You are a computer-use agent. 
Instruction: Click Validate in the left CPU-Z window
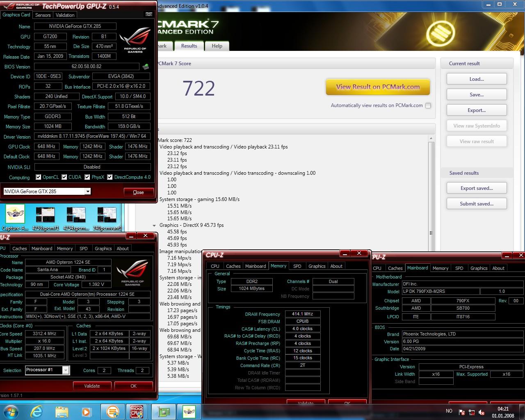click(x=92, y=386)
